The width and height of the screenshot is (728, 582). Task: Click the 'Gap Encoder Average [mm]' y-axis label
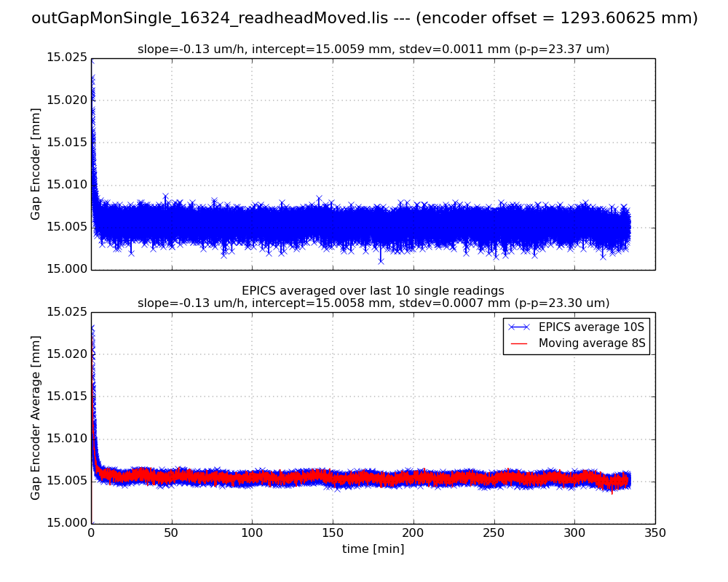pos(36,417)
